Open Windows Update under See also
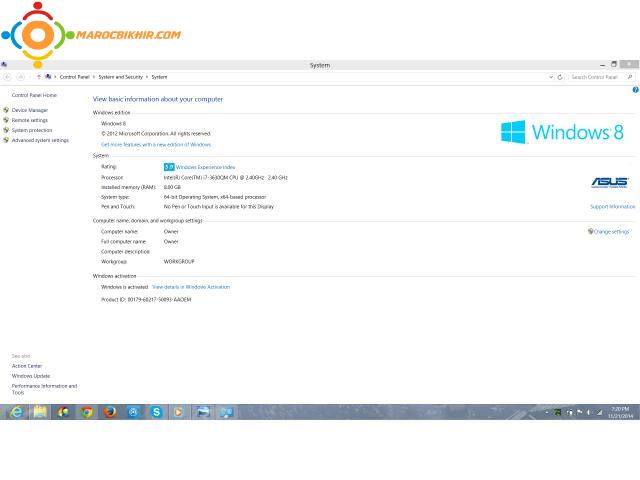Viewport: 640px width, 480px height. (31, 376)
